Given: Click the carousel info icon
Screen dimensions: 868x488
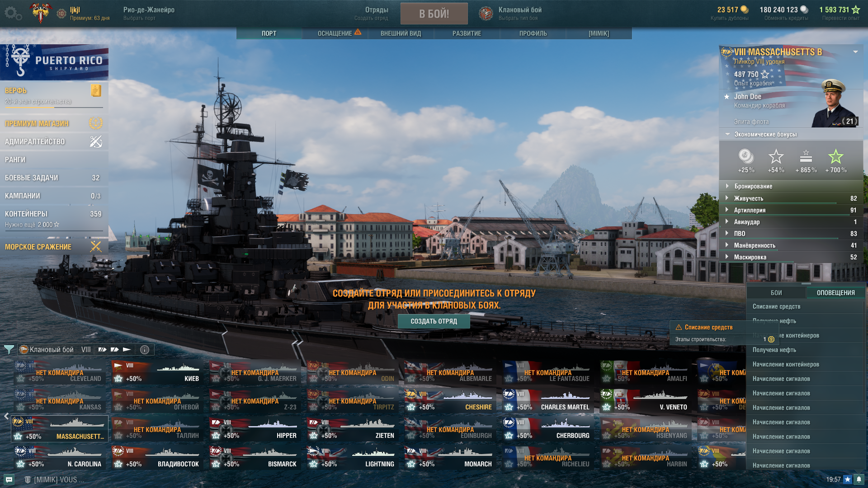Looking at the screenshot, I should tap(145, 349).
